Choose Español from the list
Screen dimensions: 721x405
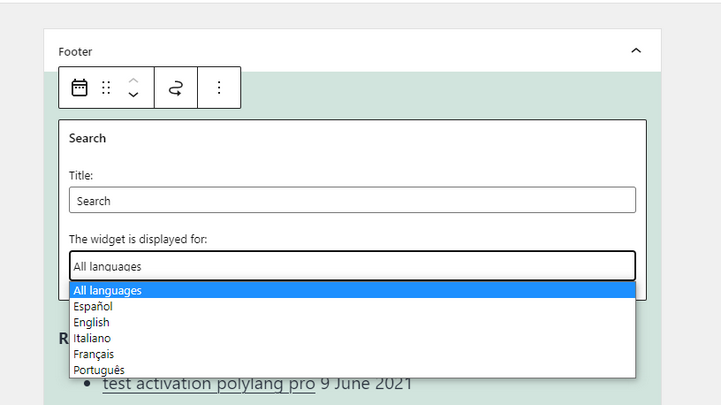93,307
